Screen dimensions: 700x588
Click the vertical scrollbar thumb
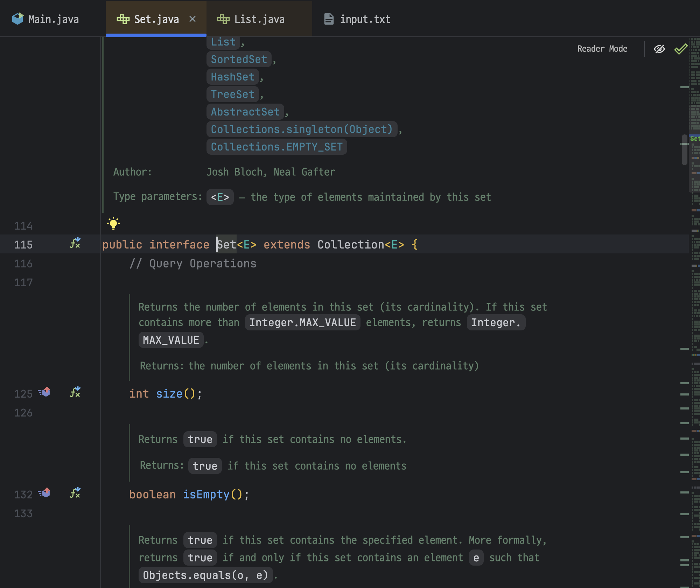(x=684, y=150)
